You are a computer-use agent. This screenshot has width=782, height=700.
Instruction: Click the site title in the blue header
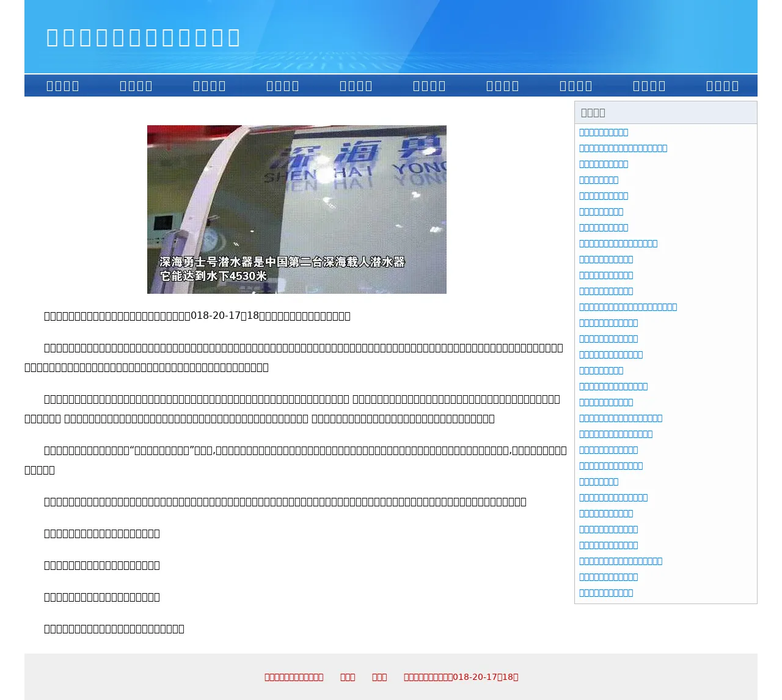pyautogui.click(x=144, y=37)
